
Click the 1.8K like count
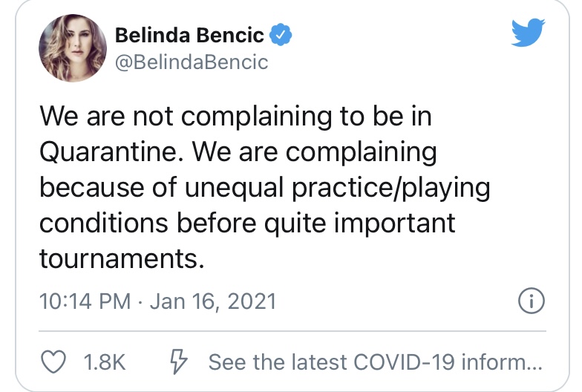click(x=103, y=362)
